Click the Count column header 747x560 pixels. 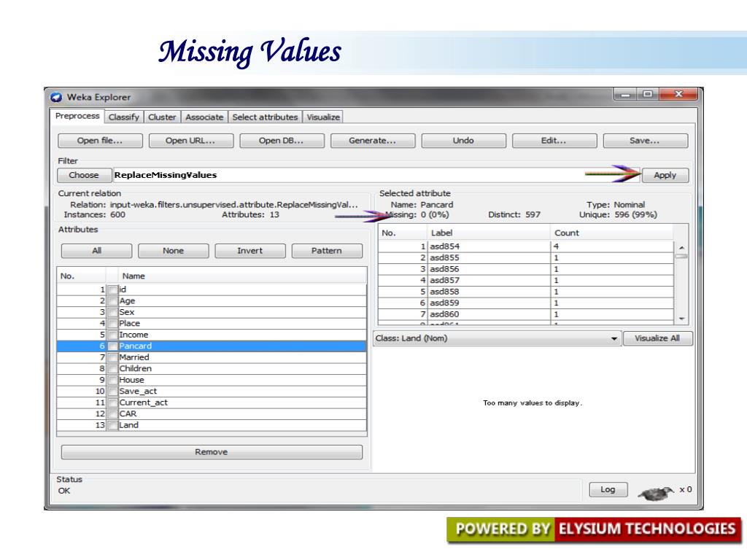[612, 233]
